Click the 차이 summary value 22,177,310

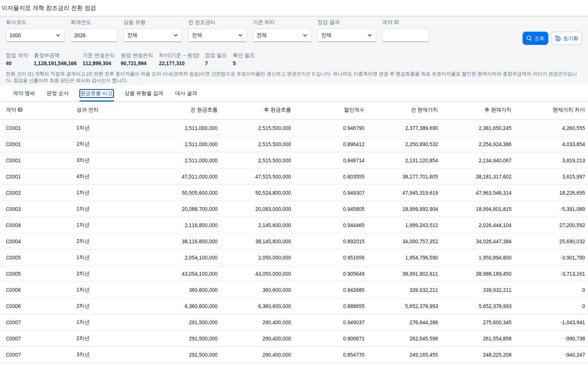(x=172, y=63)
